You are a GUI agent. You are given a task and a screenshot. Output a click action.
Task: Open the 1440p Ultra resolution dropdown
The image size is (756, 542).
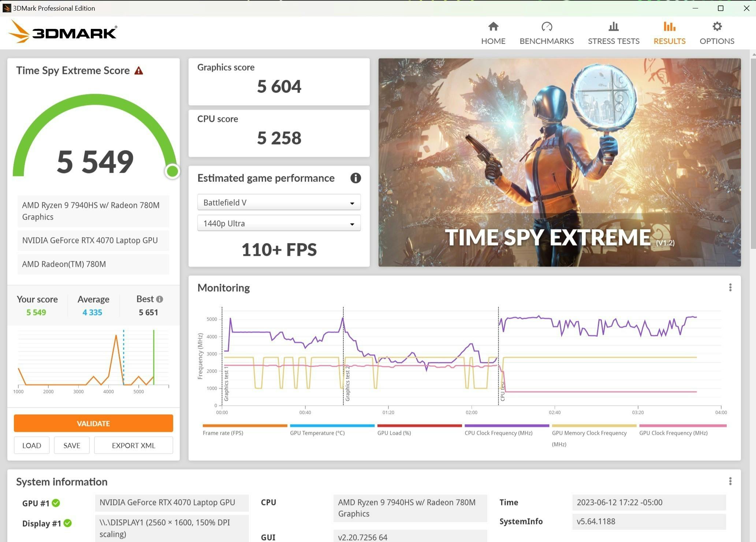coord(279,223)
